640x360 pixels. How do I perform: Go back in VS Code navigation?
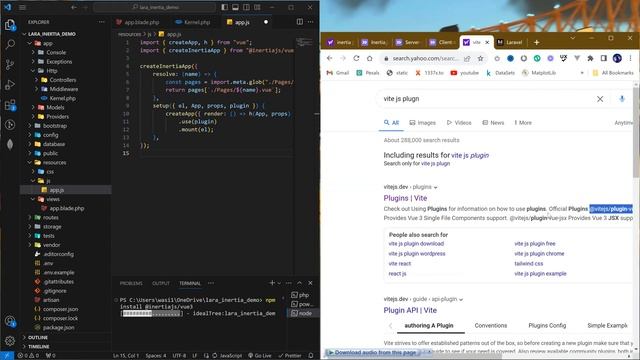pyautogui.click(x=74, y=7)
